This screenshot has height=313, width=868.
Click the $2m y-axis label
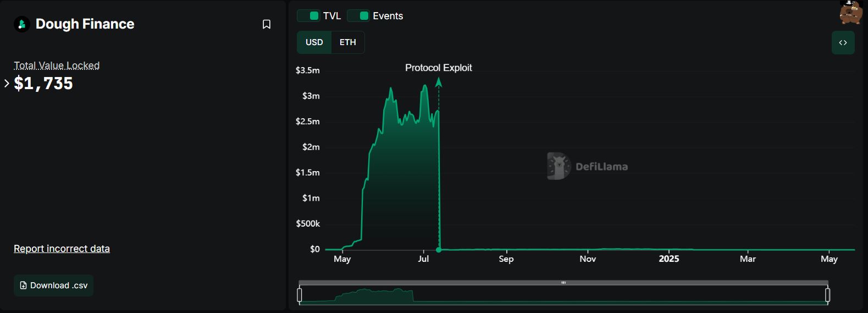point(311,147)
